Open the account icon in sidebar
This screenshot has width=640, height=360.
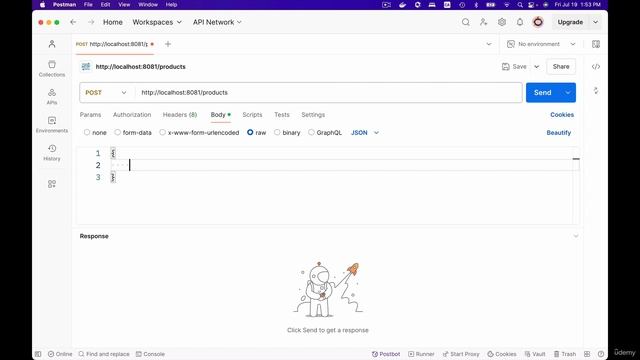pyautogui.click(x=52, y=44)
